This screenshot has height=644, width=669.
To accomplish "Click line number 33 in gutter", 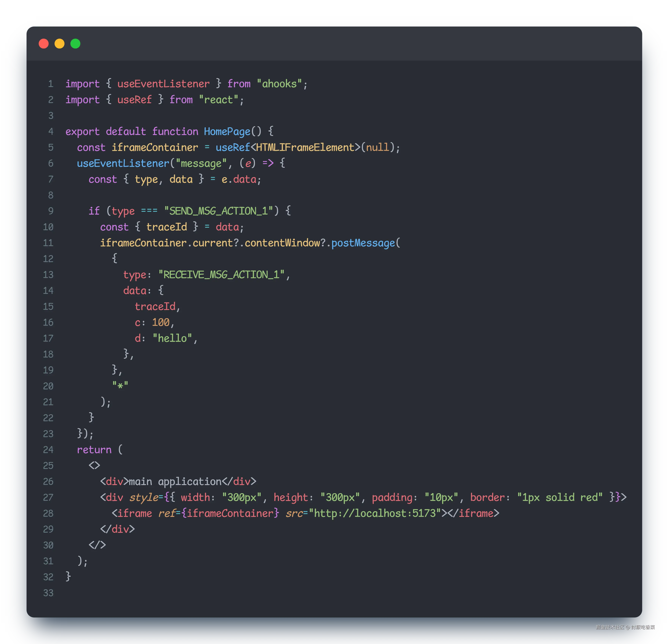I will pos(48,593).
